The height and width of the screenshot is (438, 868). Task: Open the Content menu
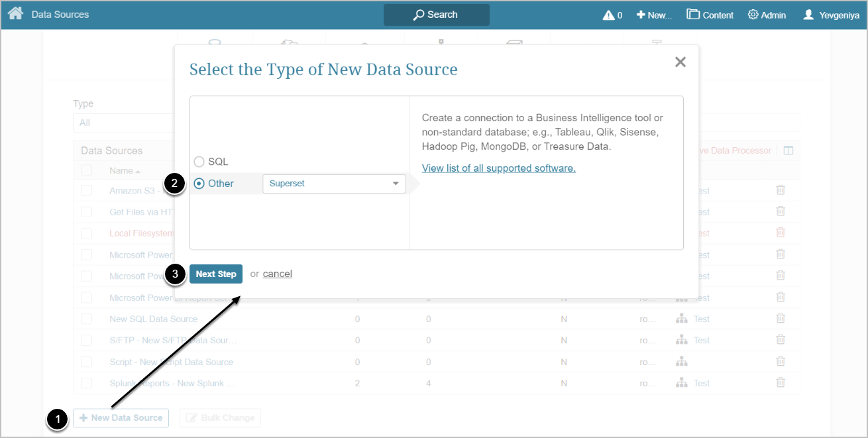click(x=710, y=15)
